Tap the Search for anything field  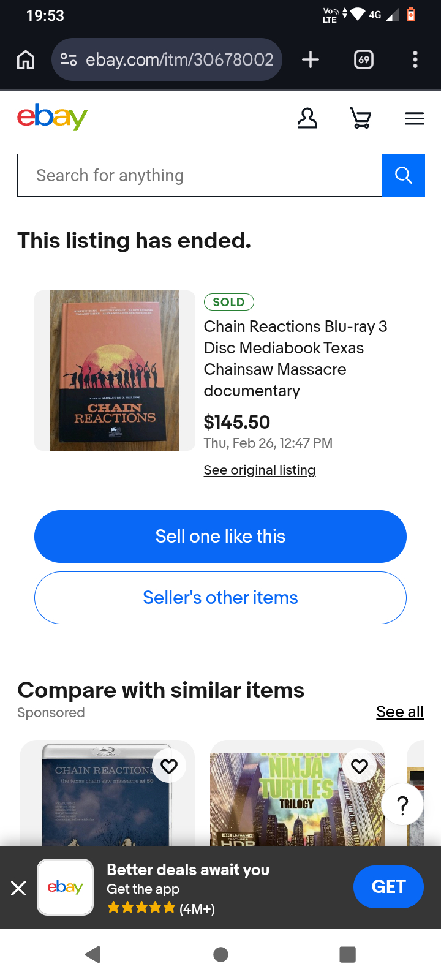point(200,176)
